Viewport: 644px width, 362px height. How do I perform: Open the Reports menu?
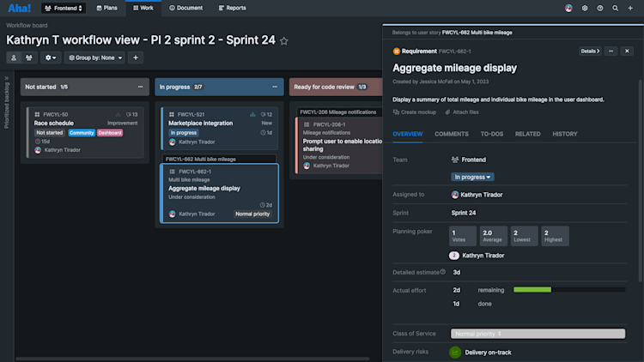233,8
